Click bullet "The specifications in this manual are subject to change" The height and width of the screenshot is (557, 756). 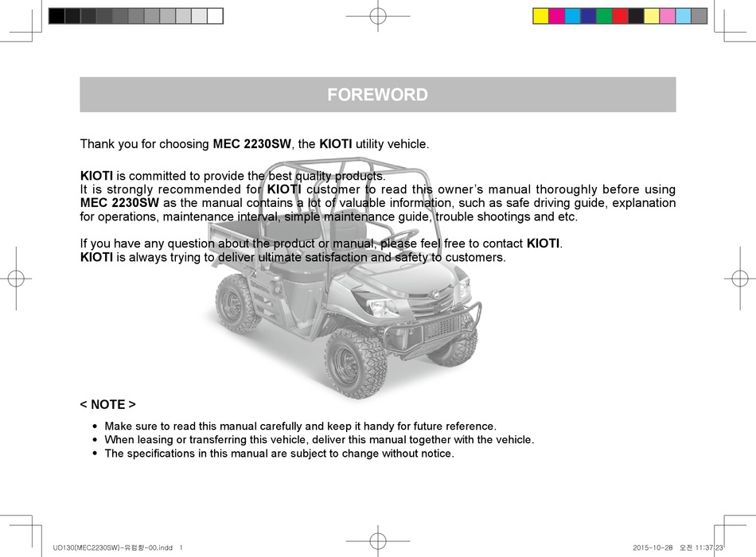tap(279, 454)
